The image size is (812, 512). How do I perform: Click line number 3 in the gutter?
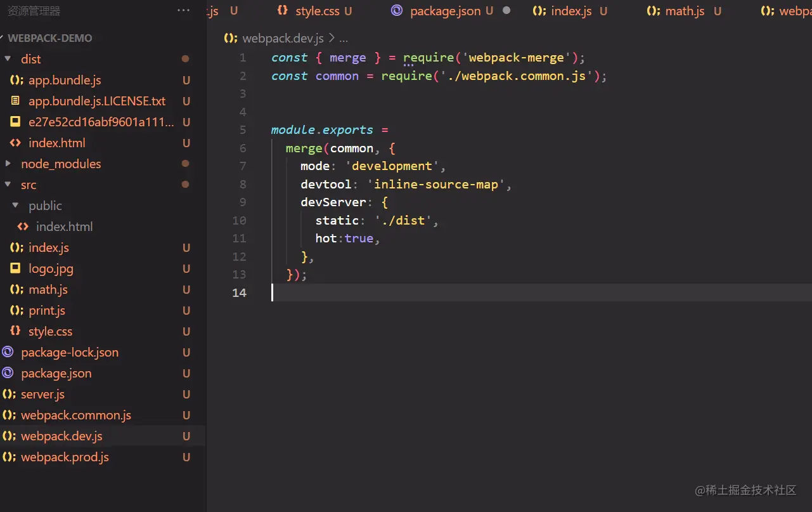(243, 94)
